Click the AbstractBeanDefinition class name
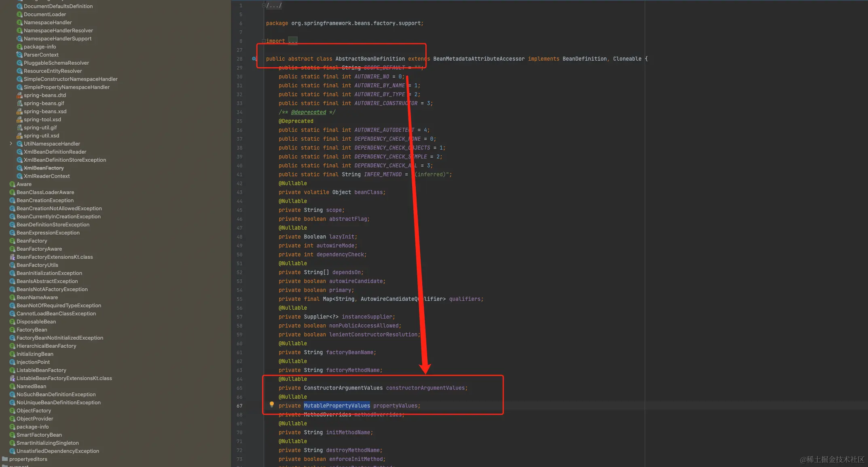The height and width of the screenshot is (467, 868). tap(370, 59)
